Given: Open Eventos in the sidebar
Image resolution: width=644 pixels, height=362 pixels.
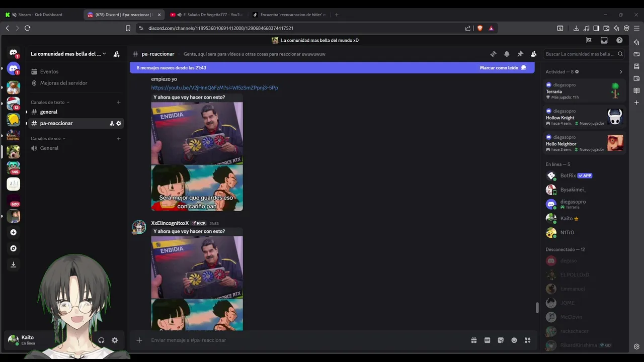Looking at the screenshot, I should [75, 72].
